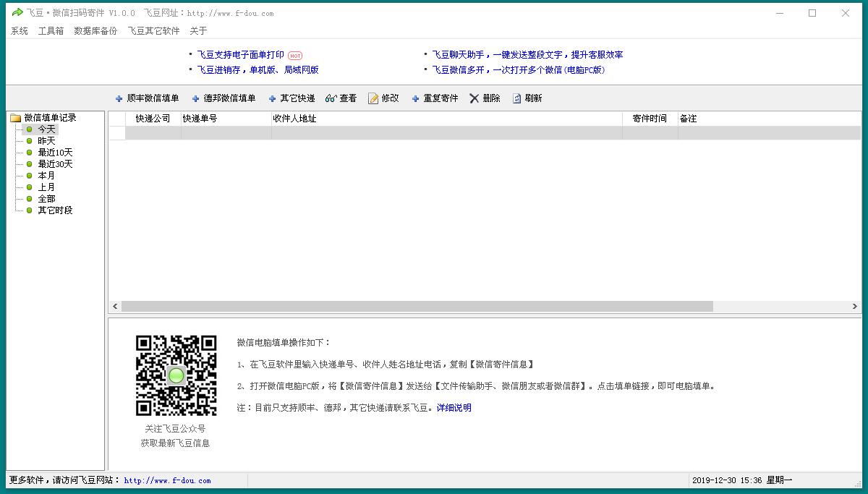Select 今天 in the records tree
The height and width of the screenshot is (494, 868).
click(x=46, y=129)
